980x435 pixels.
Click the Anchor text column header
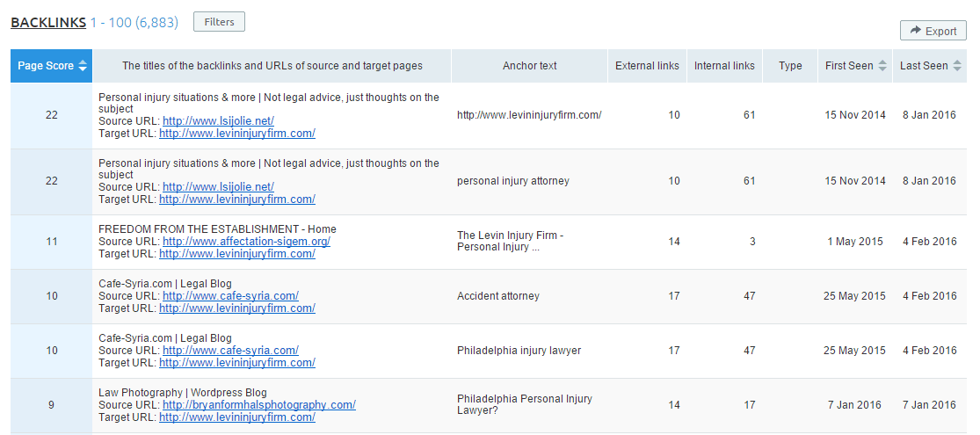coord(529,66)
